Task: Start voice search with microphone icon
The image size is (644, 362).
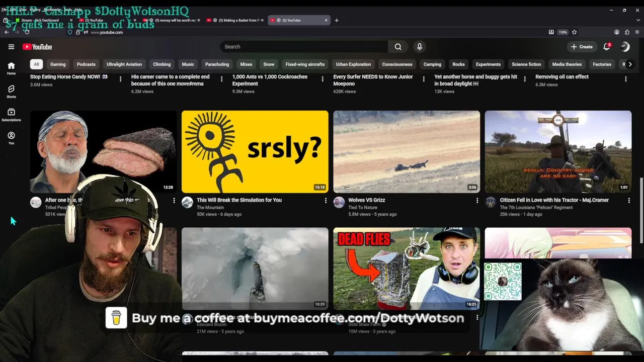Action: [x=419, y=47]
